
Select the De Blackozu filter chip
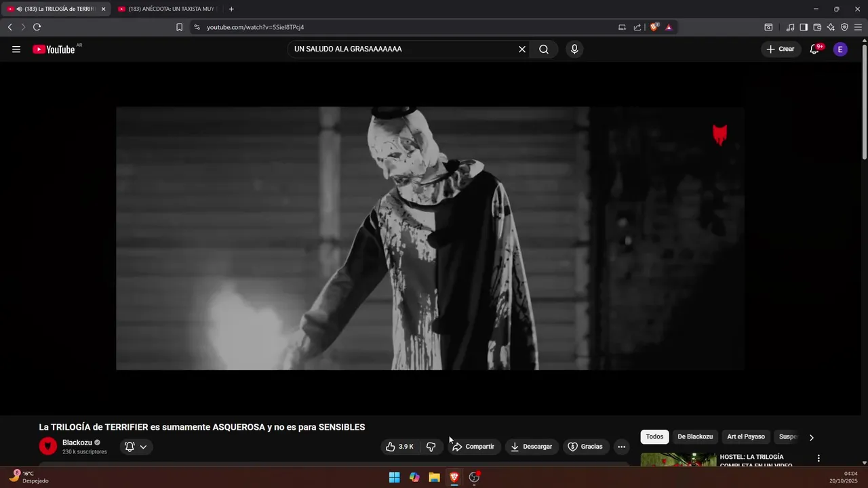pyautogui.click(x=695, y=437)
